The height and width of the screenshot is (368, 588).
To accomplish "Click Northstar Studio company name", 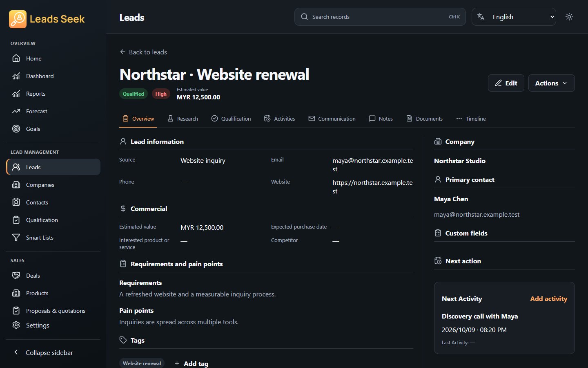I will pos(460,161).
